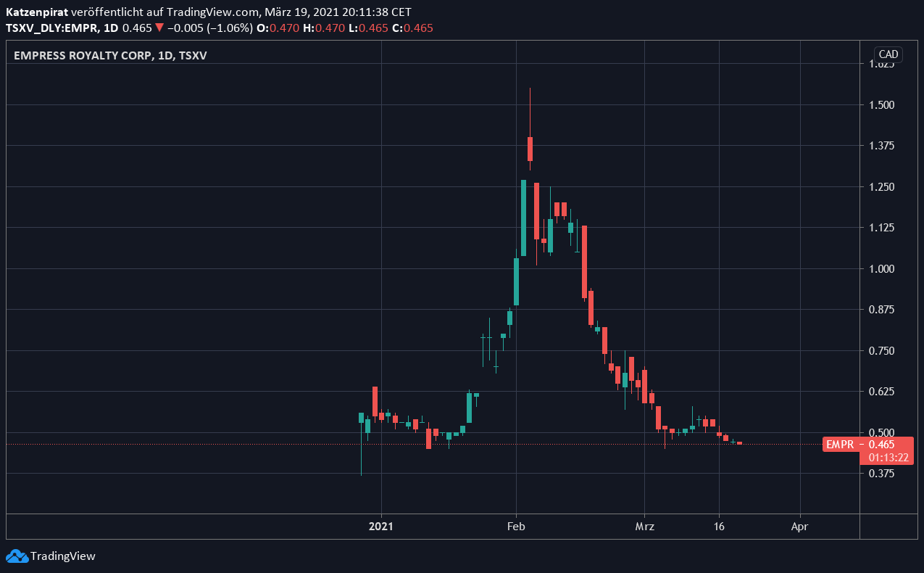Click the 1.500 price axis label
Viewport: 924px width, 573px height.
point(882,105)
